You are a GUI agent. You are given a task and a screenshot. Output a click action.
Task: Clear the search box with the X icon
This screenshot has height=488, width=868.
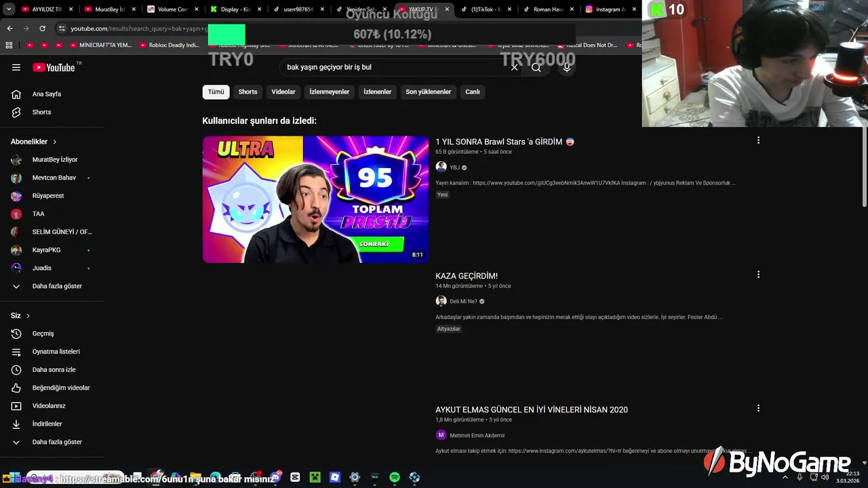pos(514,67)
